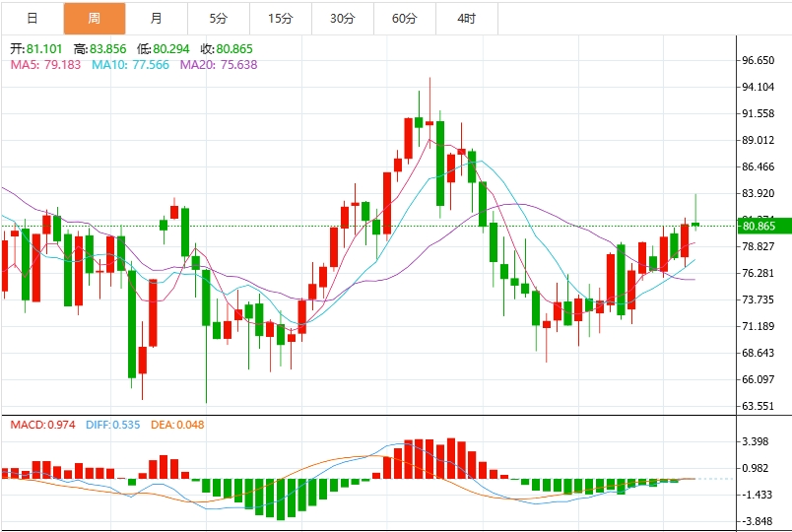Click the MA10: 77.566 indicator label
The image size is (792, 532).
130,65
